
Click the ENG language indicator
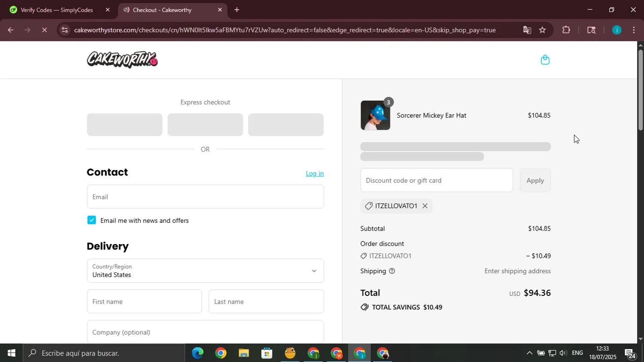click(577, 353)
